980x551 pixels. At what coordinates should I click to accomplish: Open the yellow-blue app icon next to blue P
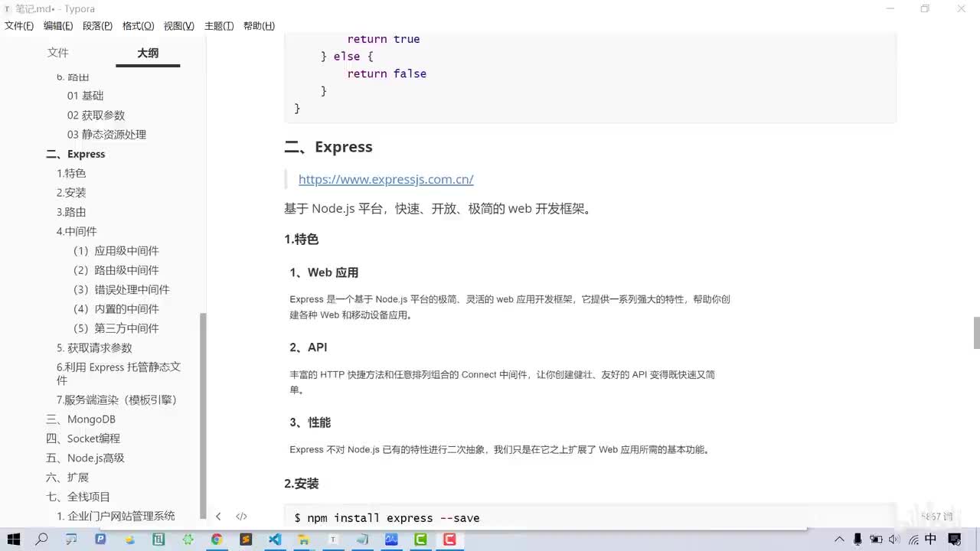coord(129,540)
